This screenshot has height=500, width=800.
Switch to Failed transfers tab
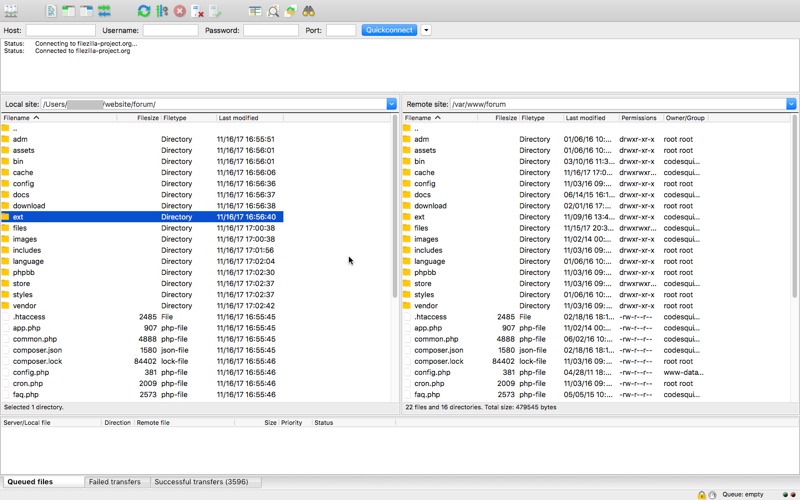114,482
